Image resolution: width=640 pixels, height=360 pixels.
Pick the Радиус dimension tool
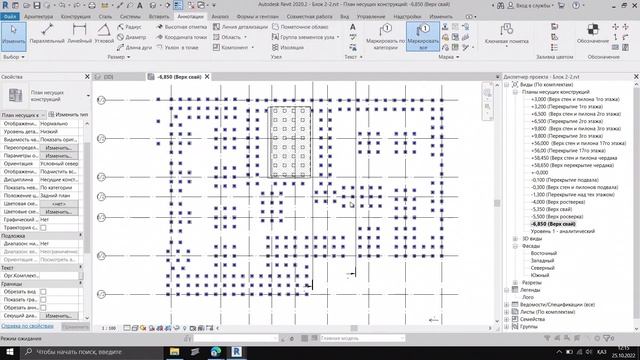tap(129, 27)
